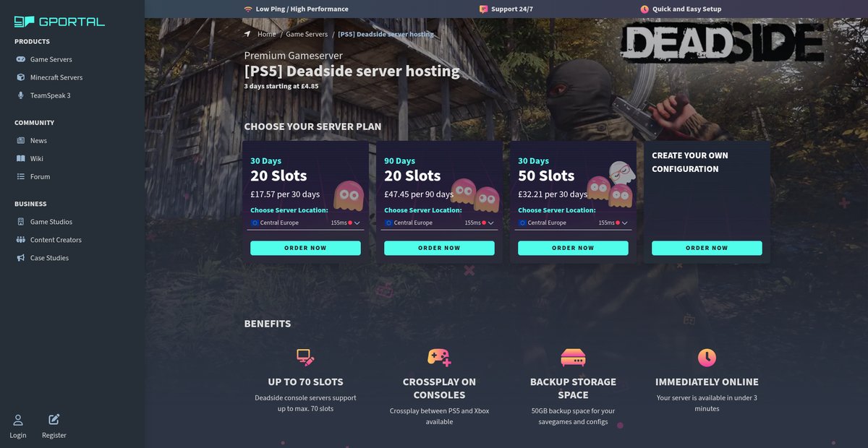
Task: Expand location dropdown on 90 Days 20 Slots plan
Action: pyautogui.click(x=439, y=223)
